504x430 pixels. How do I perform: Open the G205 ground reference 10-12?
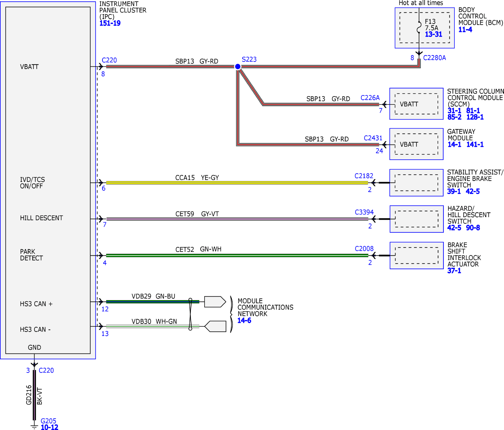(49, 427)
